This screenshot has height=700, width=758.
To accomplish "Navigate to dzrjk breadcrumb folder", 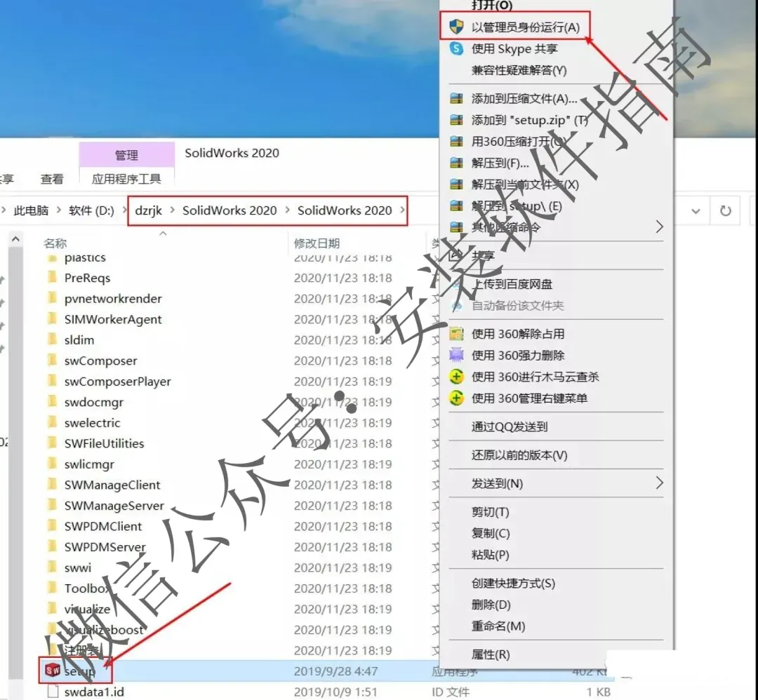I will [x=148, y=210].
